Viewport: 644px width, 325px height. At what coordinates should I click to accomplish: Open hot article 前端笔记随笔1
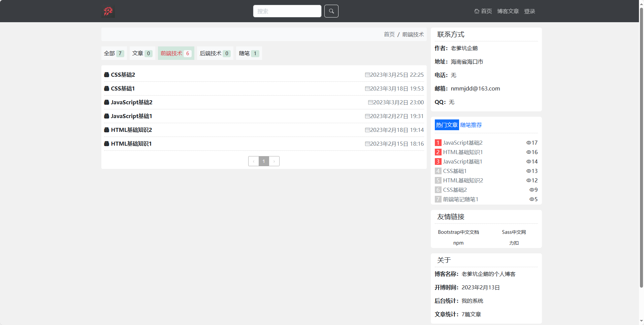460,199
